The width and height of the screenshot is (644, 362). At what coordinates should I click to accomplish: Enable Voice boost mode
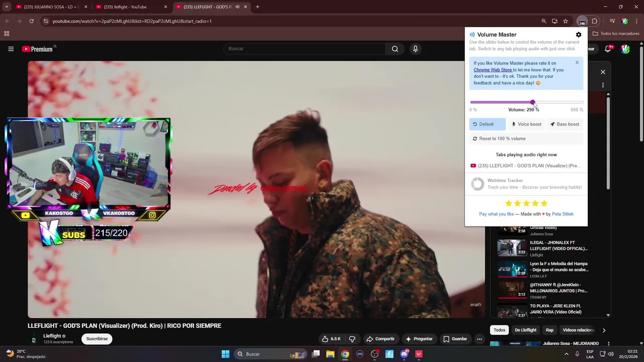coord(526,124)
